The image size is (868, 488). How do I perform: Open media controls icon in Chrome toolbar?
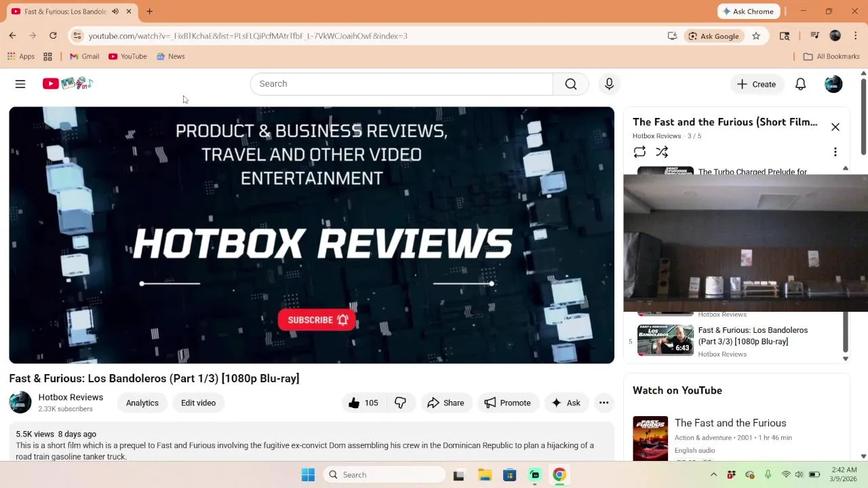tap(814, 36)
